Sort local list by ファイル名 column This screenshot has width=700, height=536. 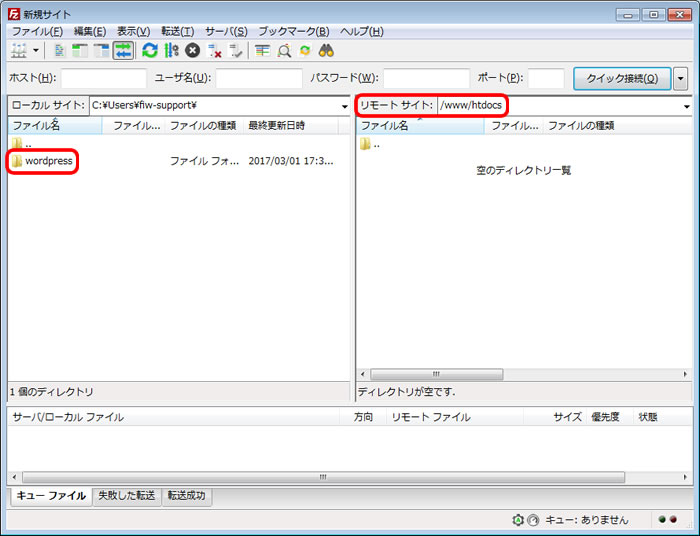point(55,125)
